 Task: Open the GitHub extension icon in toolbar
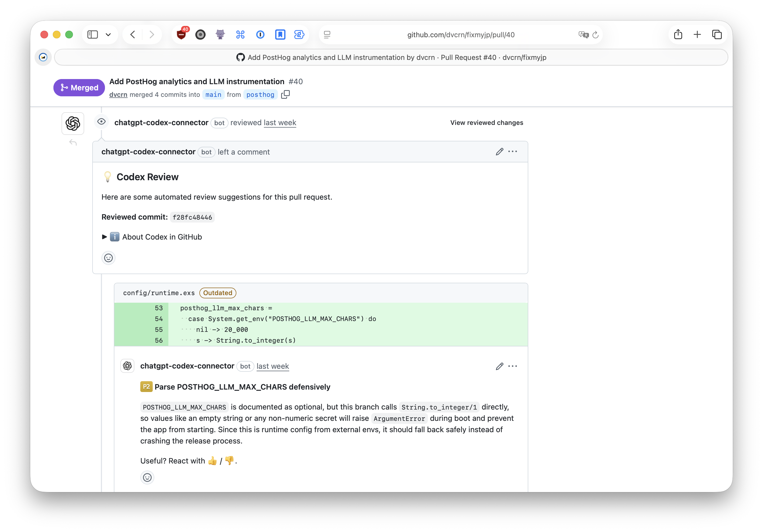(220, 34)
